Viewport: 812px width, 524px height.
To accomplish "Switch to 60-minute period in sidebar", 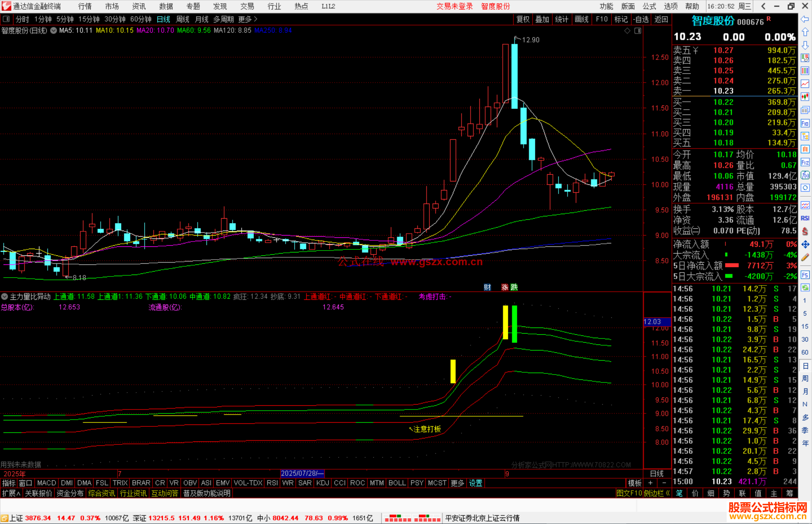I will (805, 352).
